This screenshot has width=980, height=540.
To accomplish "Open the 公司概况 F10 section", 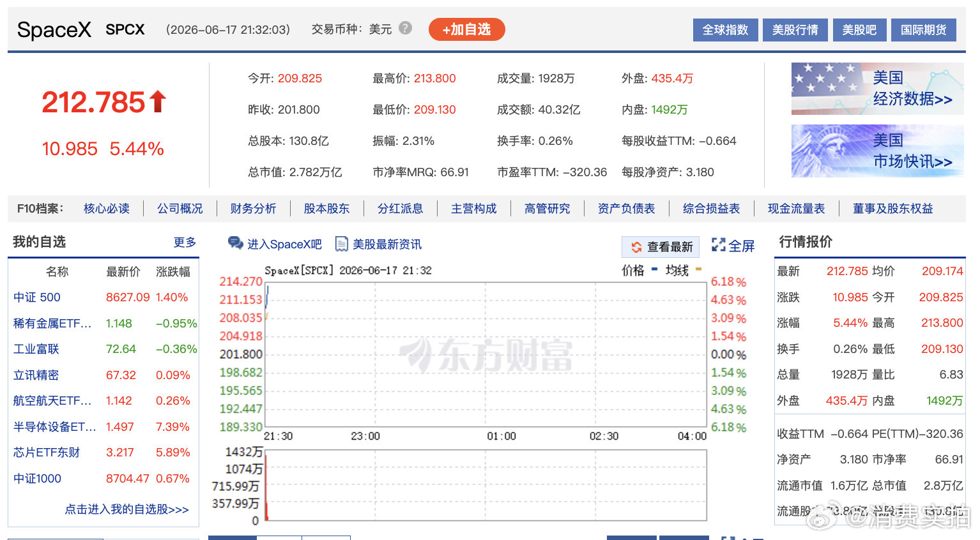I will pyautogui.click(x=180, y=209).
